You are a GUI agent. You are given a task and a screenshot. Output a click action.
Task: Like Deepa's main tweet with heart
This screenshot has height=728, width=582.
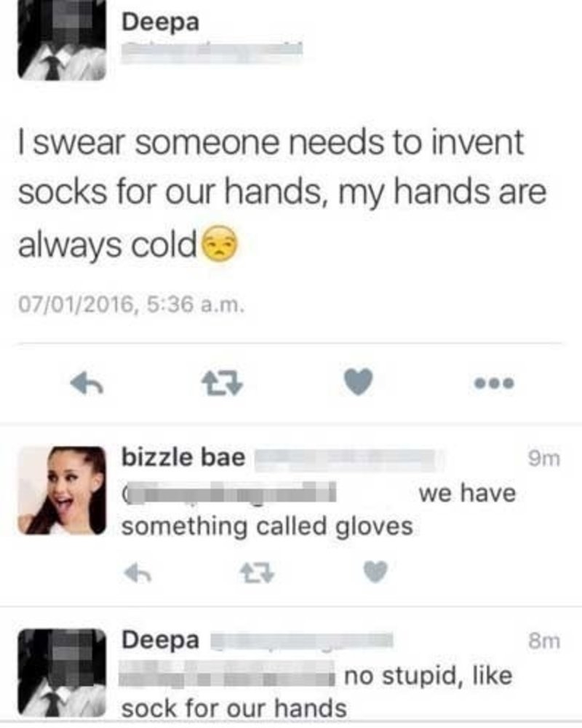click(359, 381)
